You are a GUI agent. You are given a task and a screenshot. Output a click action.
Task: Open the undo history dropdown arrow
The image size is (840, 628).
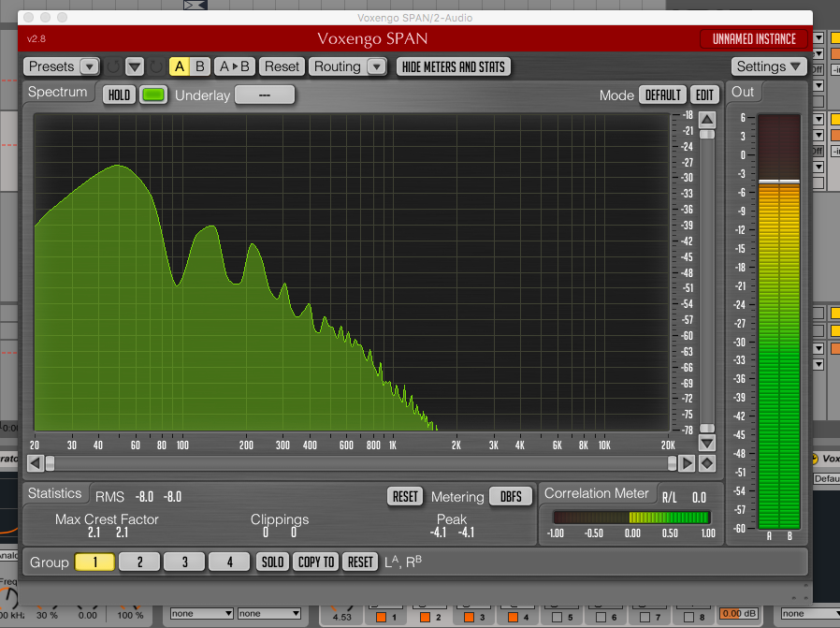[x=135, y=67]
